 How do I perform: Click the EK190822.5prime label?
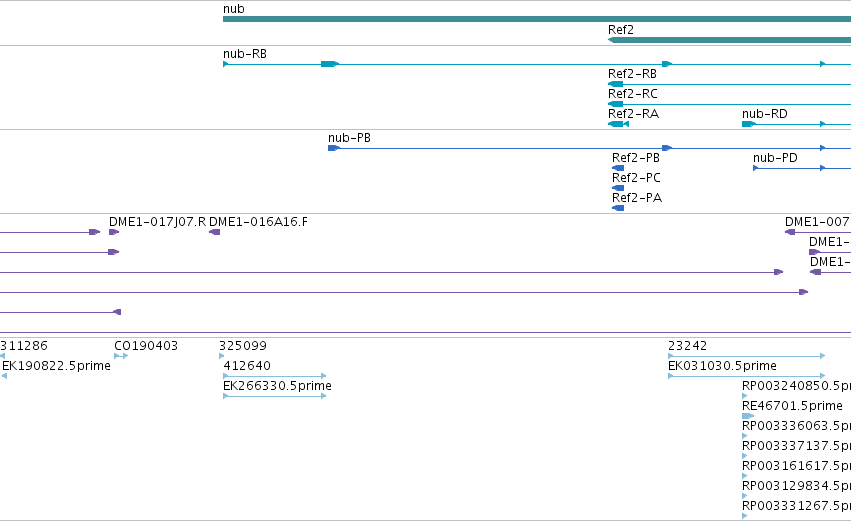56,366
